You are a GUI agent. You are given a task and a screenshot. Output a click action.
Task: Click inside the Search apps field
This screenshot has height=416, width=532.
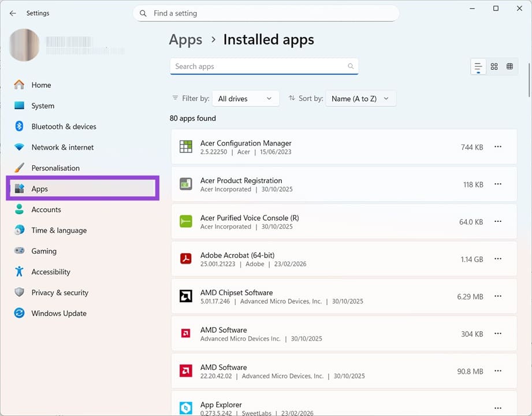(260, 66)
